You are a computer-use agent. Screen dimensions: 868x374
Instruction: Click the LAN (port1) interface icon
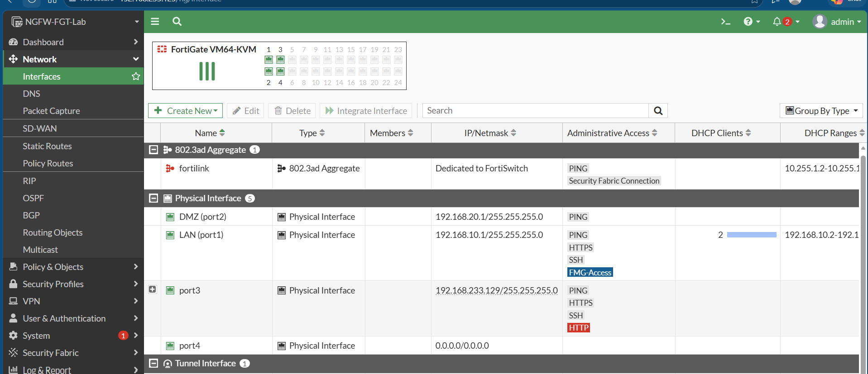[170, 235]
